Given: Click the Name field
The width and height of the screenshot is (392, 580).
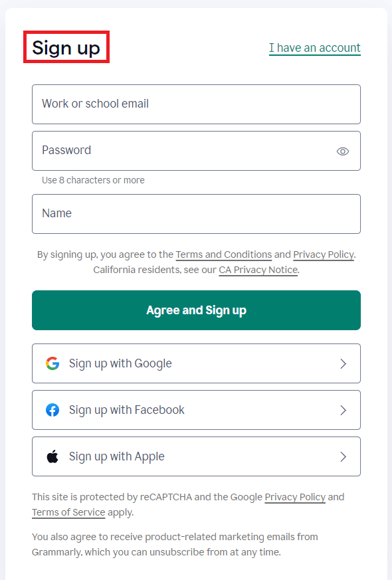Looking at the screenshot, I should pos(196,213).
